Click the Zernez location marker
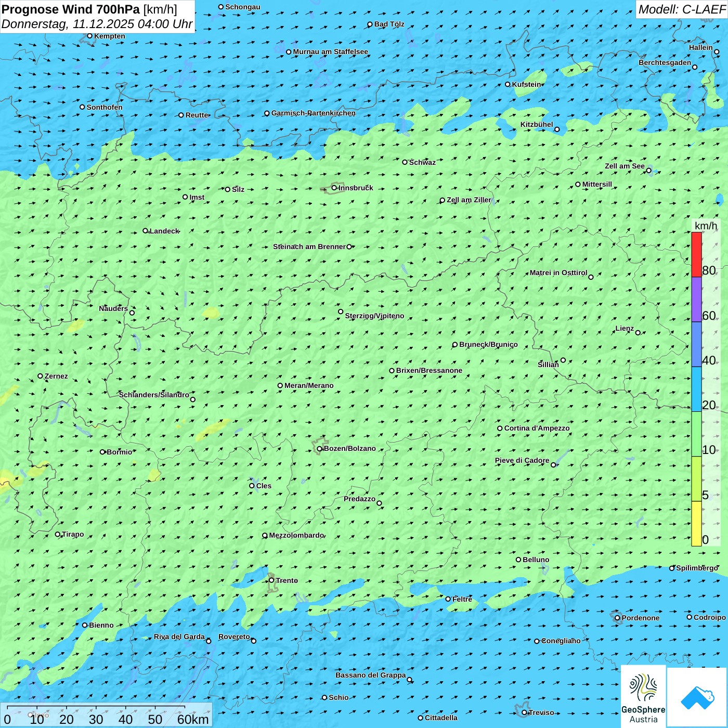The width and height of the screenshot is (728, 728). (41, 376)
